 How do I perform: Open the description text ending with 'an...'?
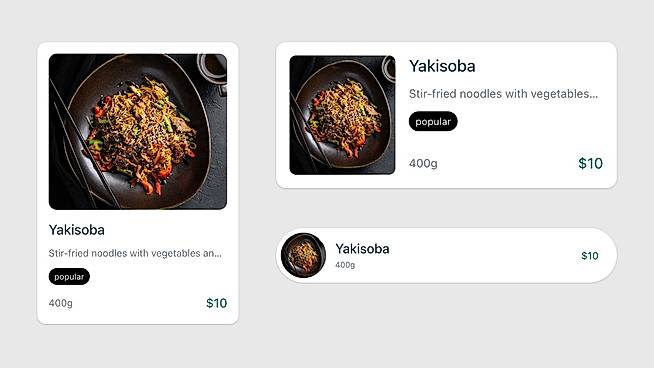135,253
